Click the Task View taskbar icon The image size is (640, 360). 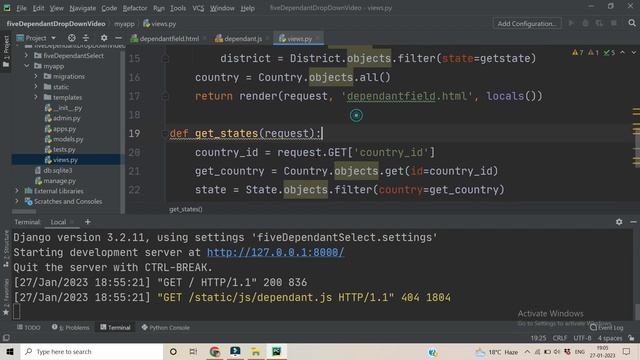193,351
